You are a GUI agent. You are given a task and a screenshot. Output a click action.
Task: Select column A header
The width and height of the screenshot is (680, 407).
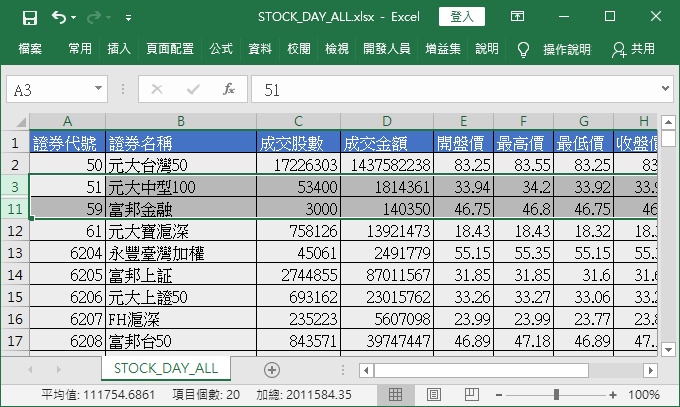(x=67, y=121)
